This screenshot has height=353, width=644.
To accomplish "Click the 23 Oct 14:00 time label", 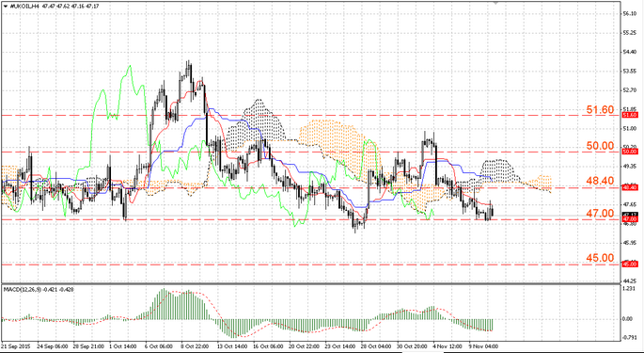I will (339, 346).
